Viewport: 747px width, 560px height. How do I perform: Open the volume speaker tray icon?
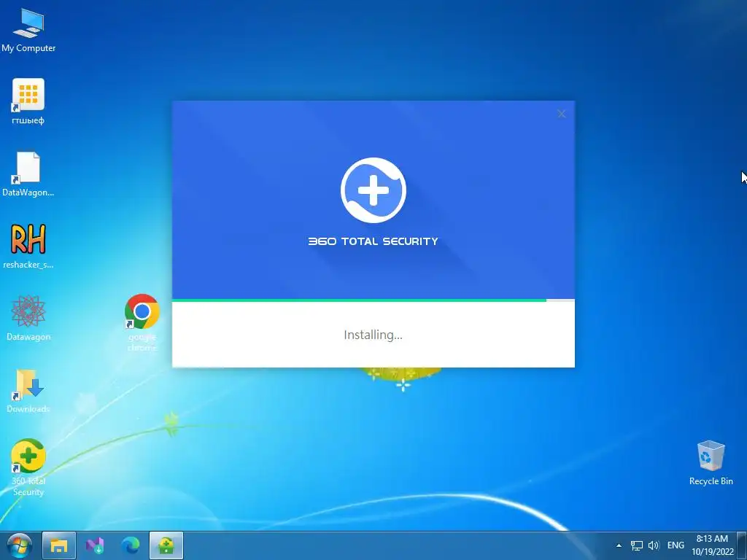(x=654, y=545)
